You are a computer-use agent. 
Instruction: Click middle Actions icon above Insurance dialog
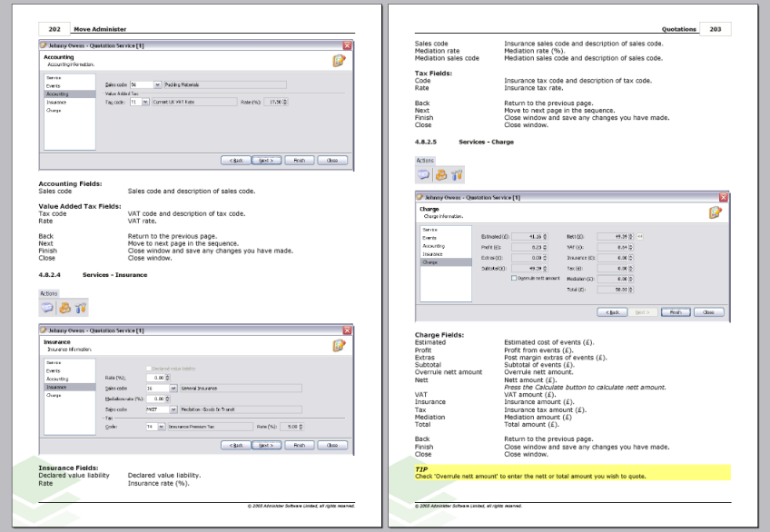coord(64,309)
